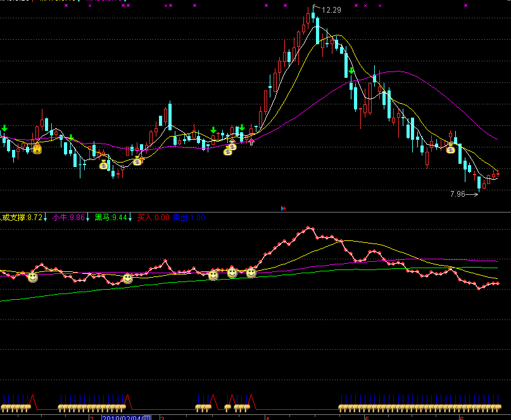Screen dimensions: 511x420
Task: Click the cyan arrow after 小牛 9.86
Action: pos(88,218)
